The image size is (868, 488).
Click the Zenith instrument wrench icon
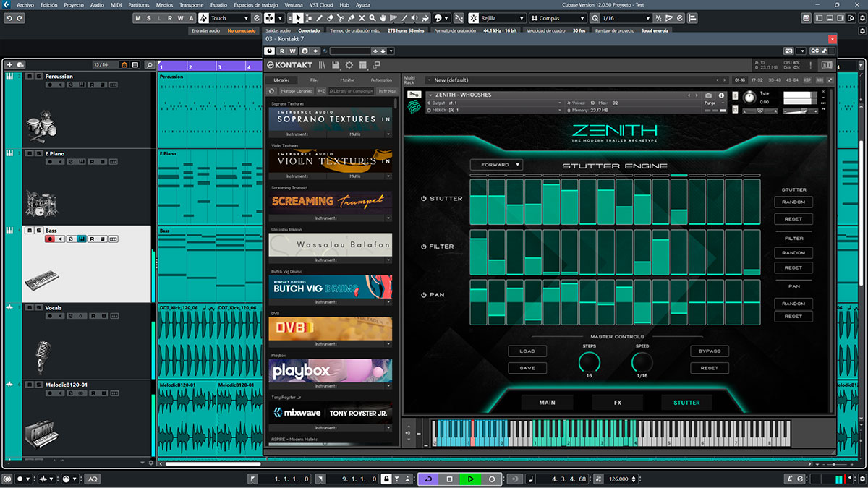click(x=414, y=93)
